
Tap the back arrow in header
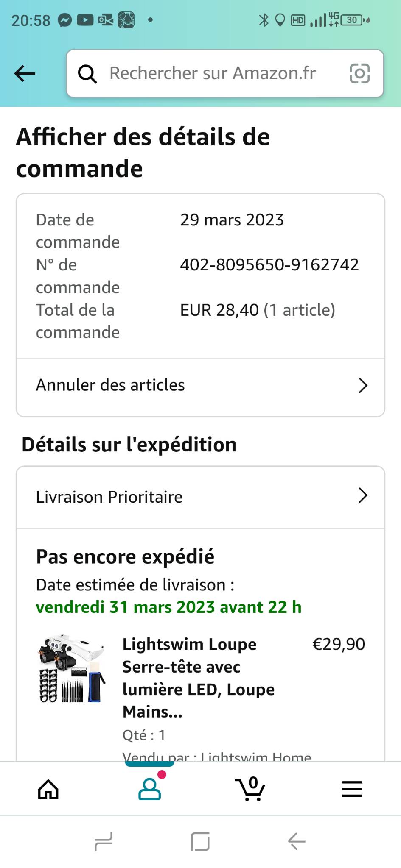click(25, 73)
